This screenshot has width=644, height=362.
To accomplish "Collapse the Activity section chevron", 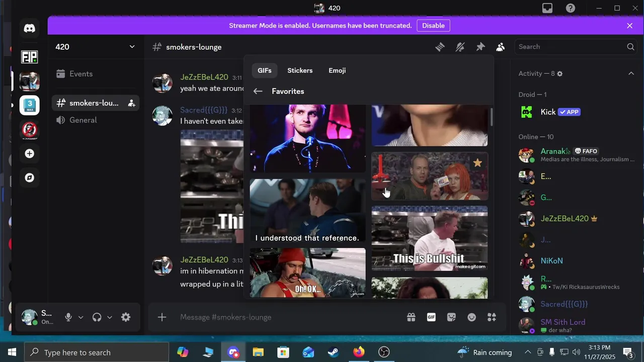I will click(631, 73).
